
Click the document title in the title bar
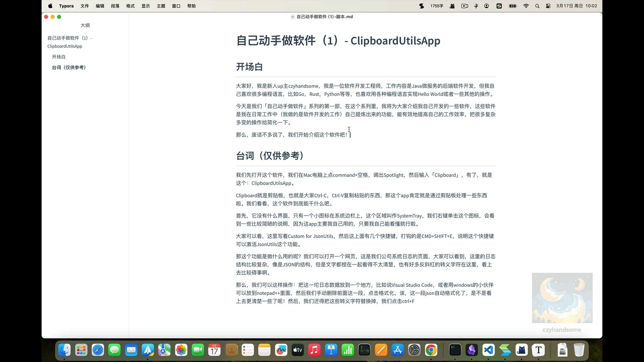tap(324, 17)
